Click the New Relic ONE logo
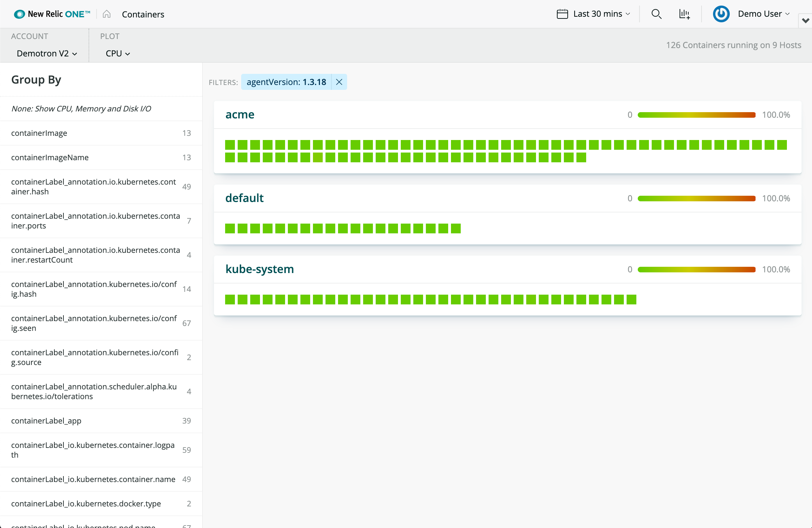Viewport: 812px width, 528px height. click(52, 14)
